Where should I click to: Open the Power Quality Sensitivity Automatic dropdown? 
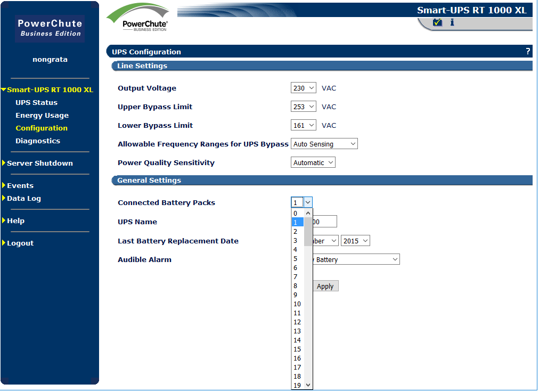pos(313,162)
